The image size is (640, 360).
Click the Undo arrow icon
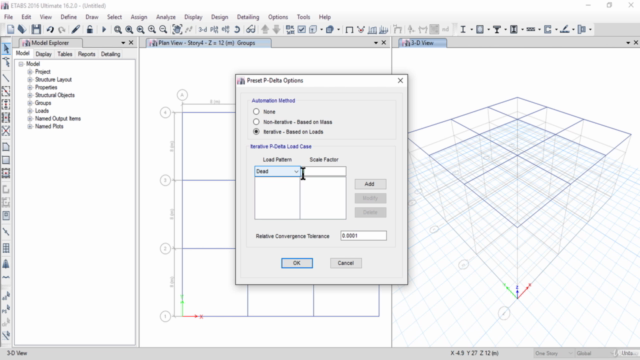[50, 29]
